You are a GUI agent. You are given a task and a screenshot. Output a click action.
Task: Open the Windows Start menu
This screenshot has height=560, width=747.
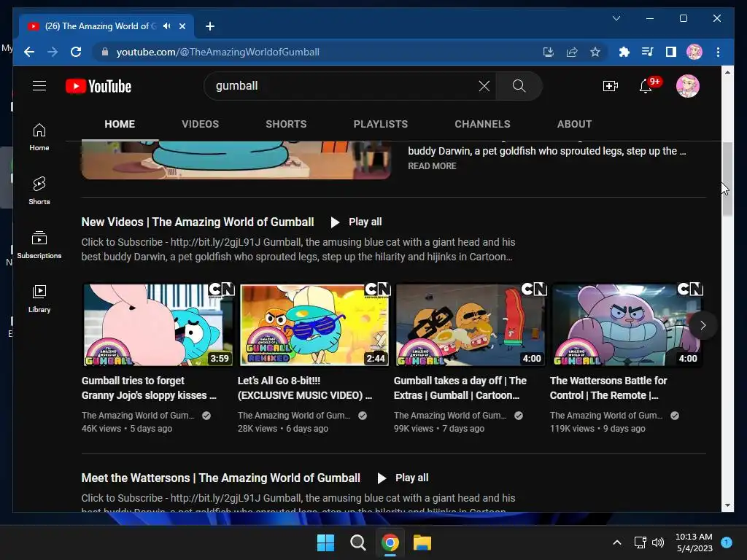click(325, 542)
